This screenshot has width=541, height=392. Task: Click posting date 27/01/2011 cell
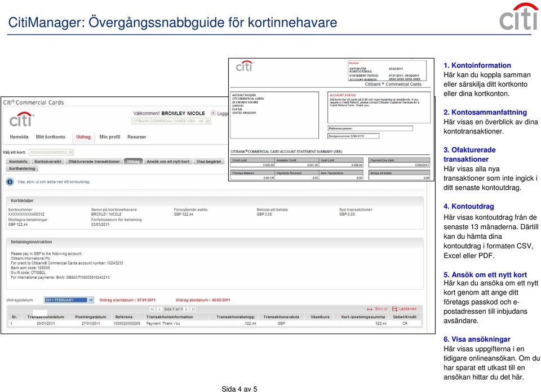(x=91, y=323)
